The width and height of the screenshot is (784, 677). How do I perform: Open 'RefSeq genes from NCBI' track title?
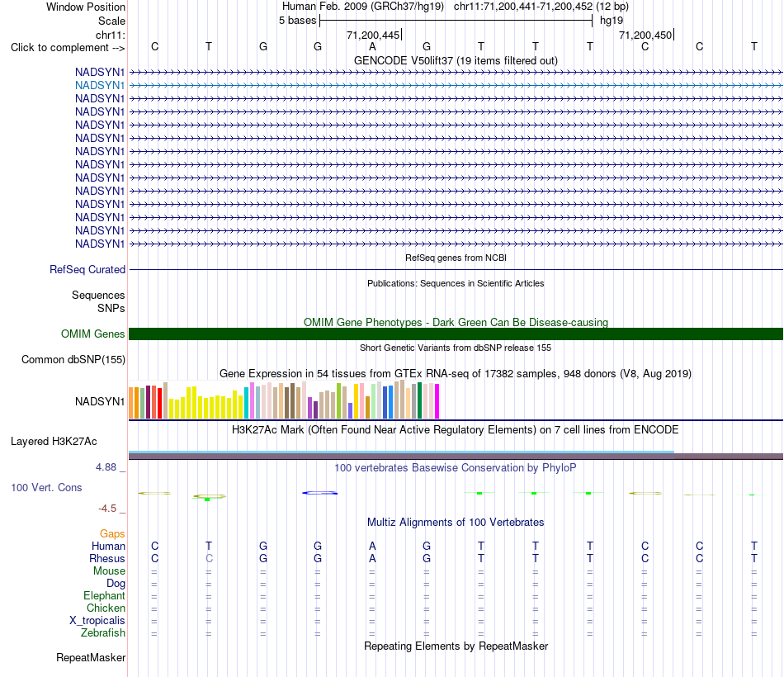456,258
